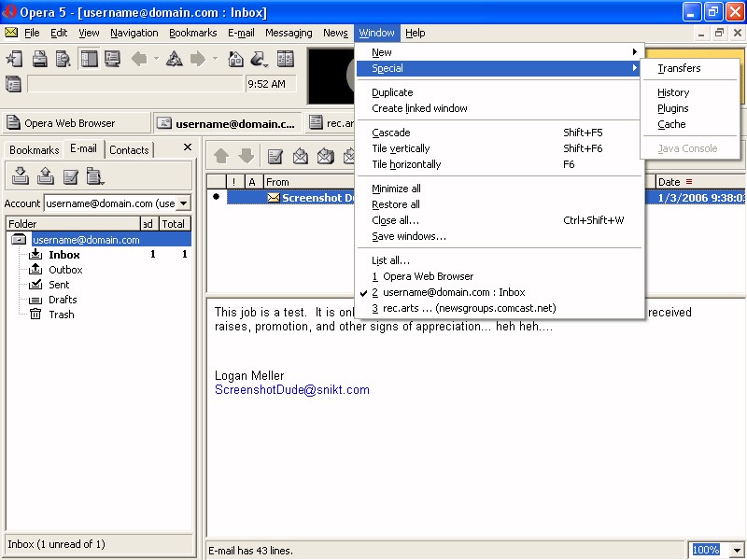Click the unread dot of Screenshot message
The height and width of the screenshot is (560, 747).
click(217, 196)
